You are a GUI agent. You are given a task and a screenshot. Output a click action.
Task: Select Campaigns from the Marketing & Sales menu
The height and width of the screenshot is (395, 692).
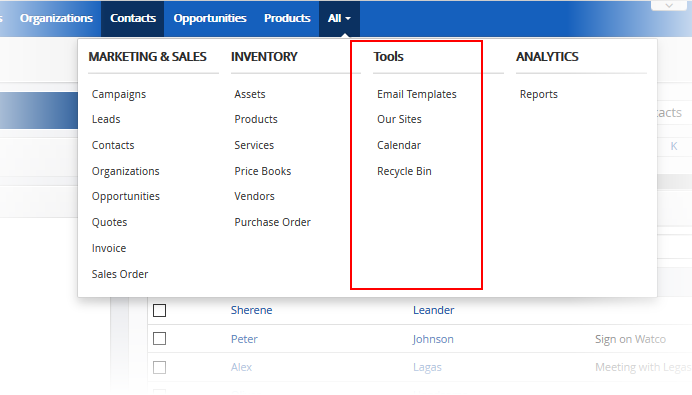tap(119, 94)
